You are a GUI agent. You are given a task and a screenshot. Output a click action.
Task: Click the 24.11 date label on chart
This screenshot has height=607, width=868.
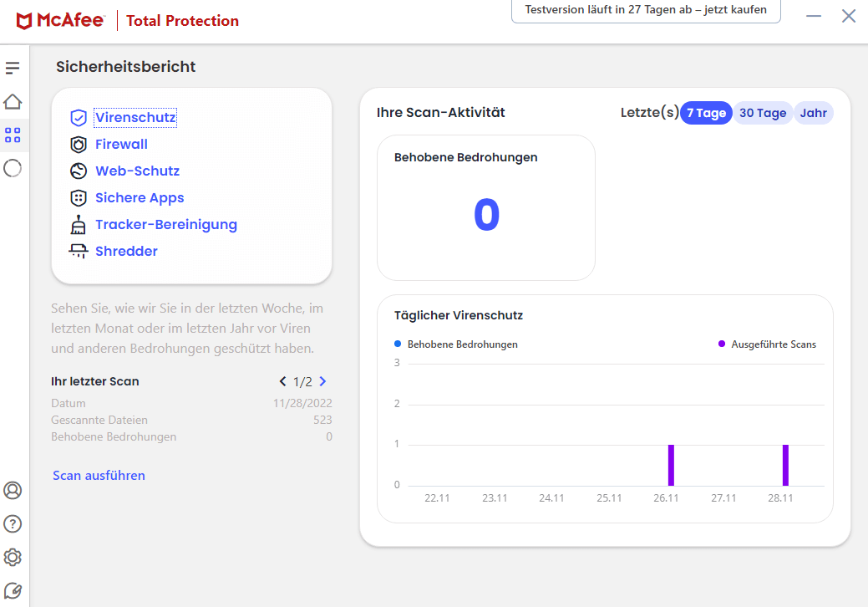pyautogui.click(x=551, y=498)
